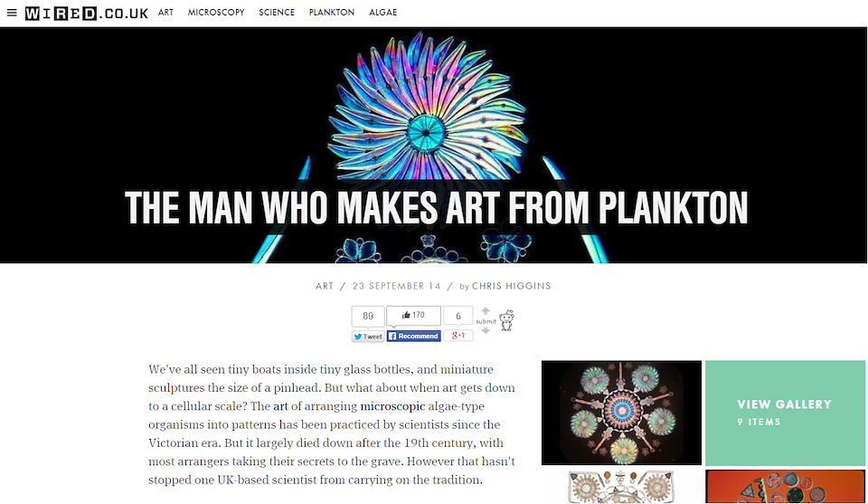
Task: Open the ART navigation item
Action: (x=165, y=12)
